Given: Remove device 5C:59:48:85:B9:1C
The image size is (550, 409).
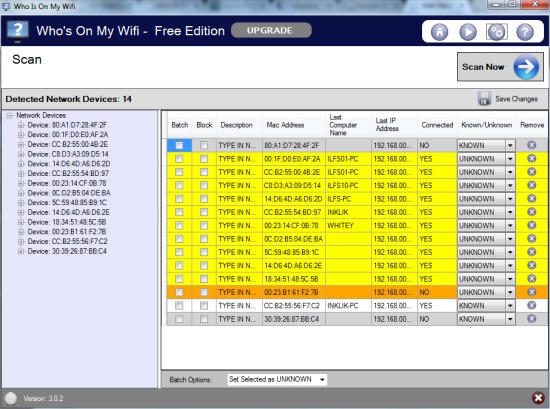Looking at the screenshot, I should point(531,252).
